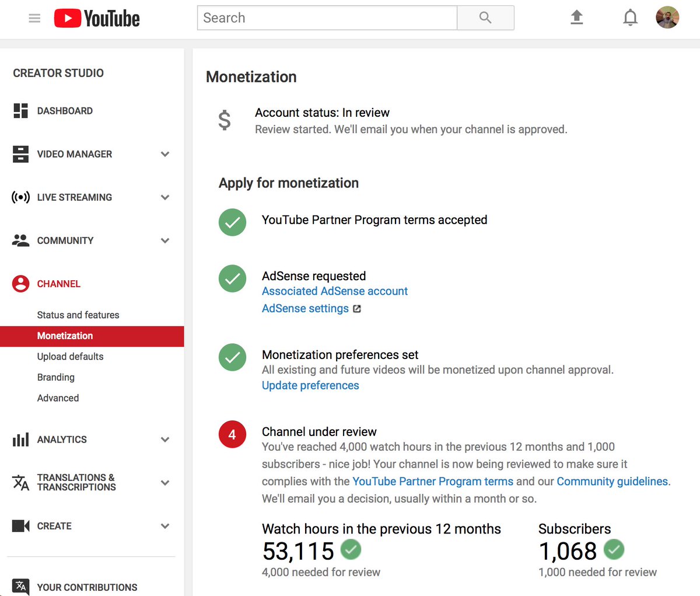Viewport: 700px width, 596px height.
Task: Open the Branding settings page
Action: tap(56, 377)
